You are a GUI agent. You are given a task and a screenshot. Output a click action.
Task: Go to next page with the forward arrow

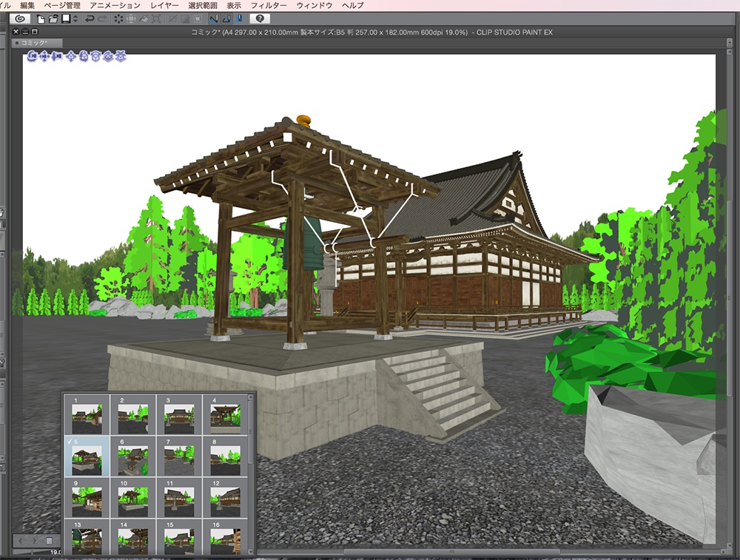pyautogui.click(x=35, y=541)
